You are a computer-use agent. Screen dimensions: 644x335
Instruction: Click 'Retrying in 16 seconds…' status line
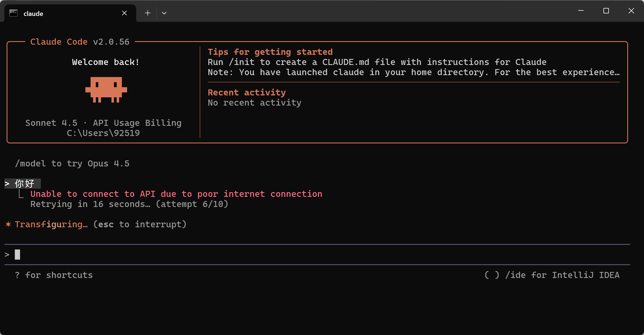pos(129,204)
